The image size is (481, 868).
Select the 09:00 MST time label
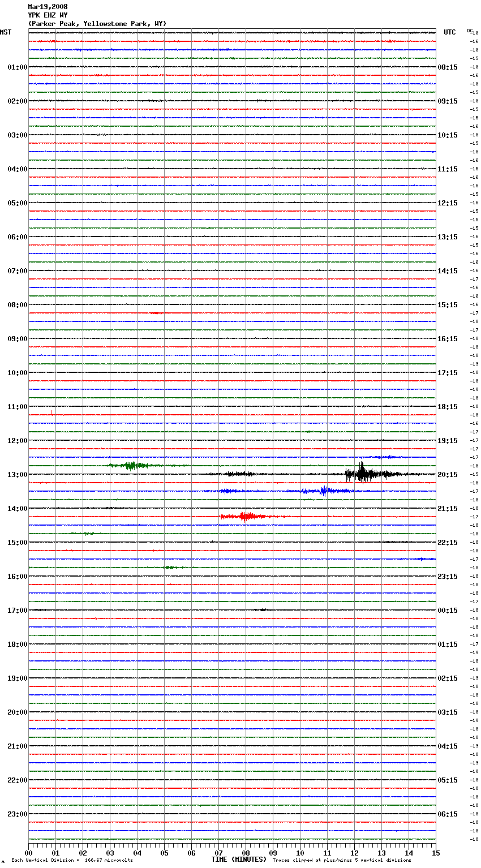18,339
